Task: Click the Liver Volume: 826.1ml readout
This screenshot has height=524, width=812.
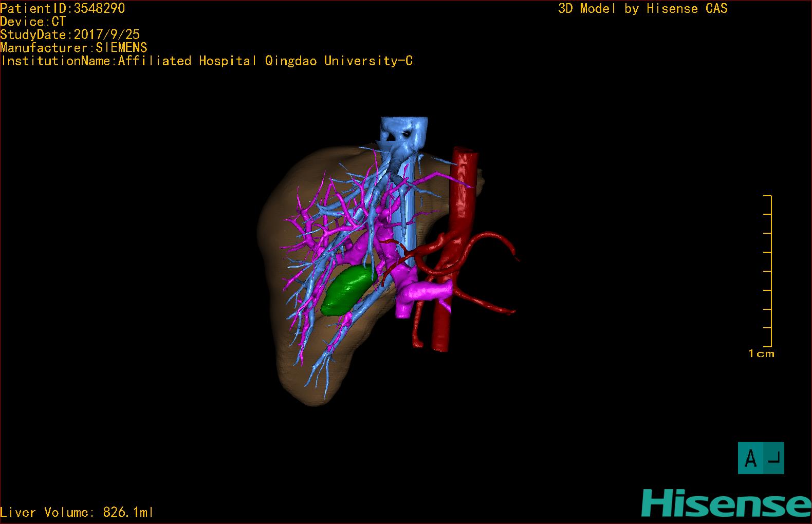Action: point(77,512)
